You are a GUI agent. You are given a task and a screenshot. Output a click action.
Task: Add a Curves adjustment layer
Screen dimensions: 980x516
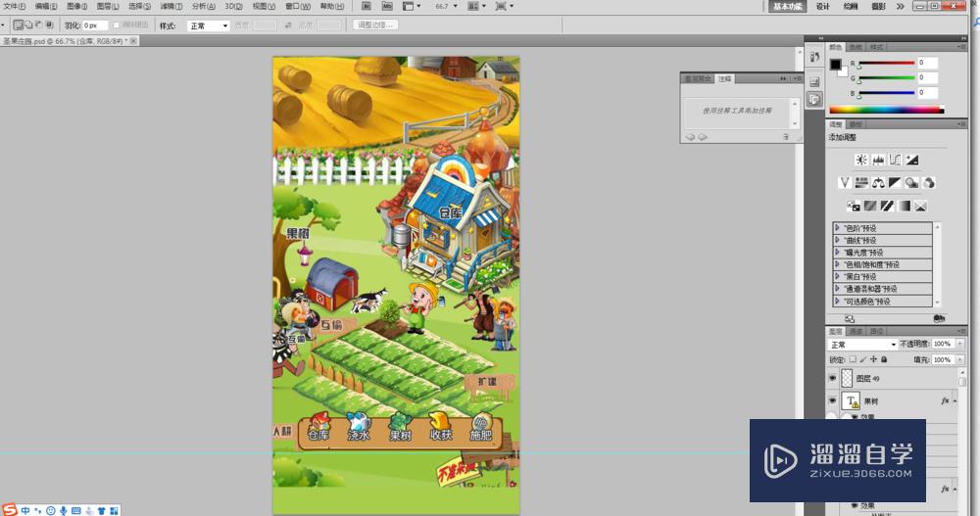895,160
